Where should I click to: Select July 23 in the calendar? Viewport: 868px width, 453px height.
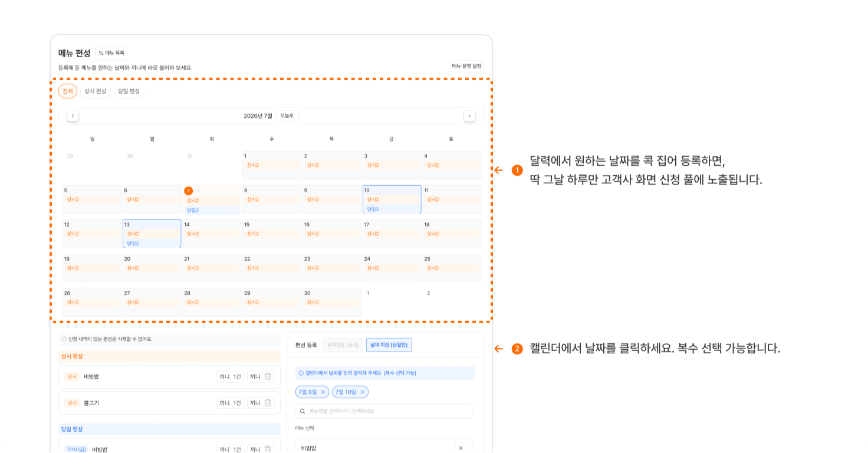(332, 268)
